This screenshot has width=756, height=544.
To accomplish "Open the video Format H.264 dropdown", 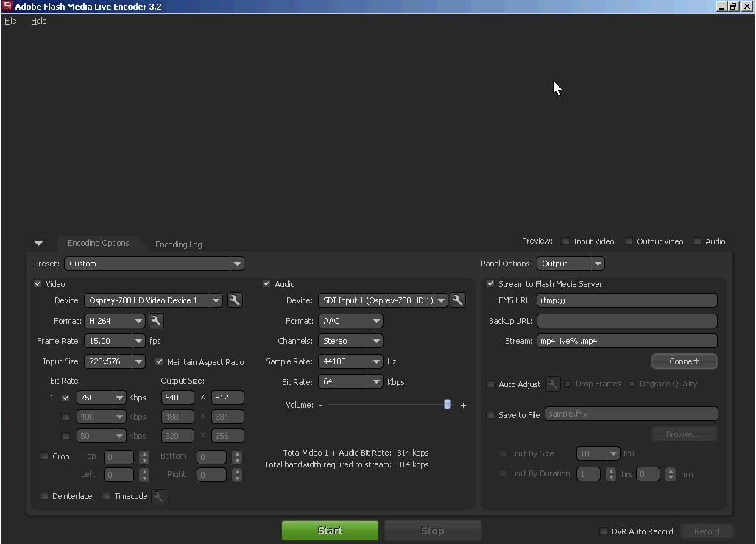I will pyautogui.click(x=115, y=321).
